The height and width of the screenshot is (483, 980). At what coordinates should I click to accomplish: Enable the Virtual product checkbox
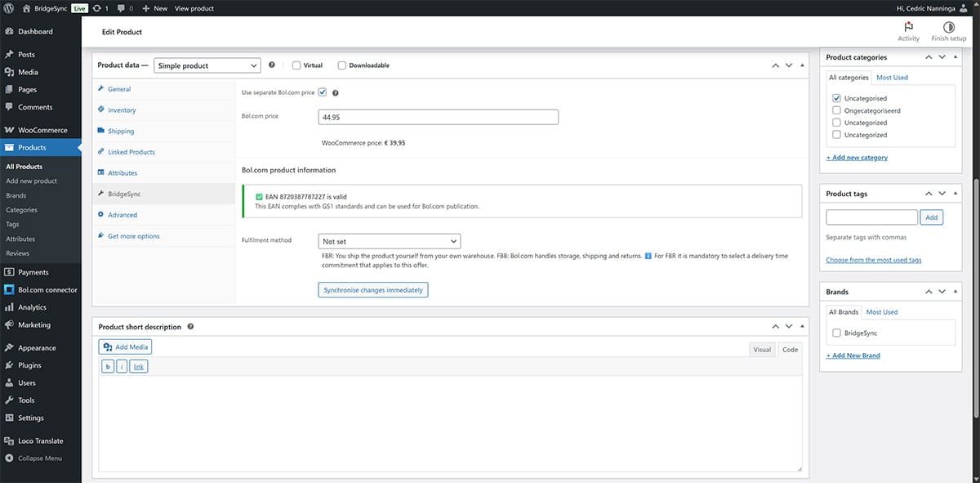296,65
